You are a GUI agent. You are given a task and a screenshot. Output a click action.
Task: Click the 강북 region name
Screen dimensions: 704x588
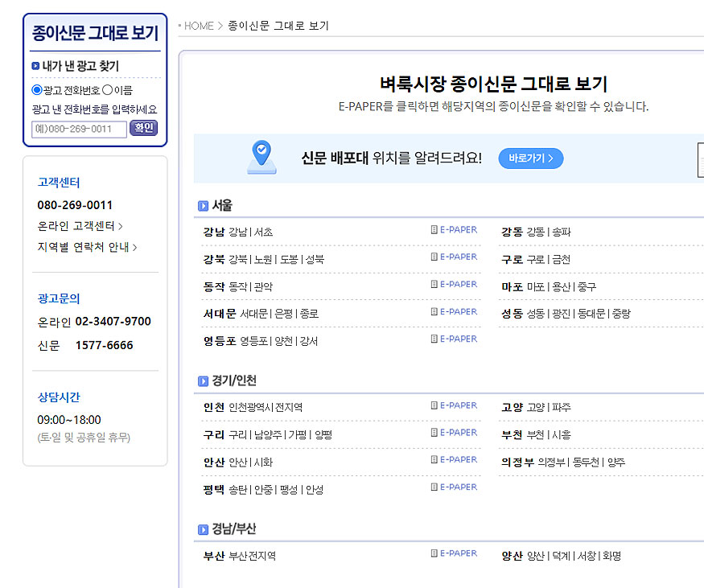[x=214, y=260]
